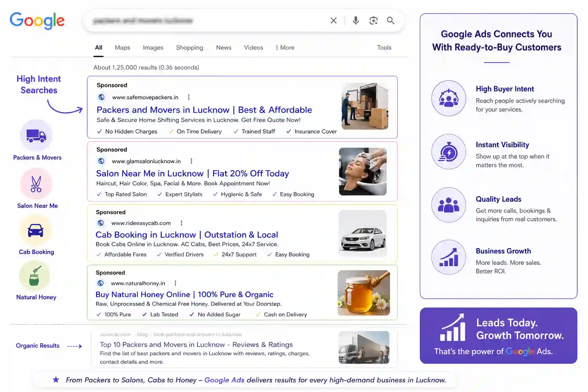588x392 pixels.
Task: Click the Lab Tested checkmark item
Action: [160, 314]
